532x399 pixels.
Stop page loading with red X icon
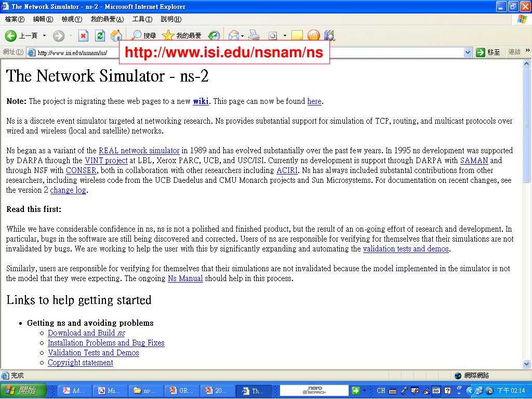click(x=83, y=36)
